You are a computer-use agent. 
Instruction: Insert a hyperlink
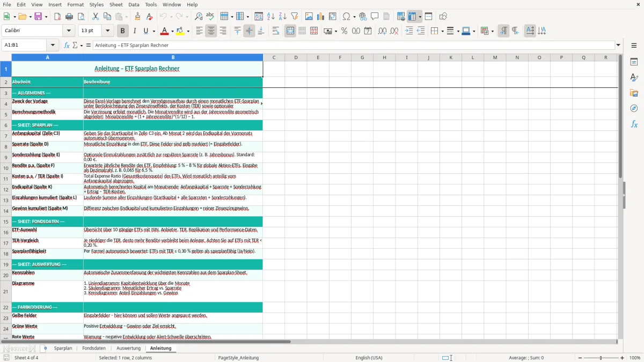tap(363, 17)
